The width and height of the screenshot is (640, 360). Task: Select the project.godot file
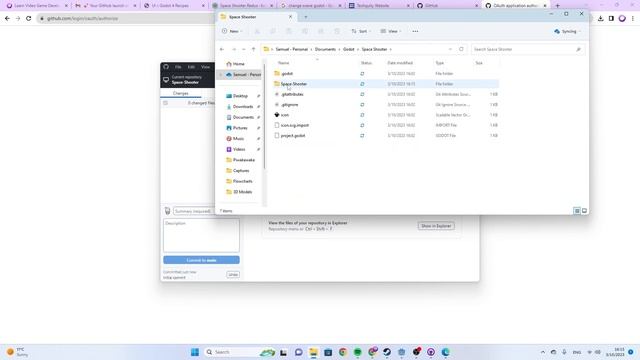(386, 136)
